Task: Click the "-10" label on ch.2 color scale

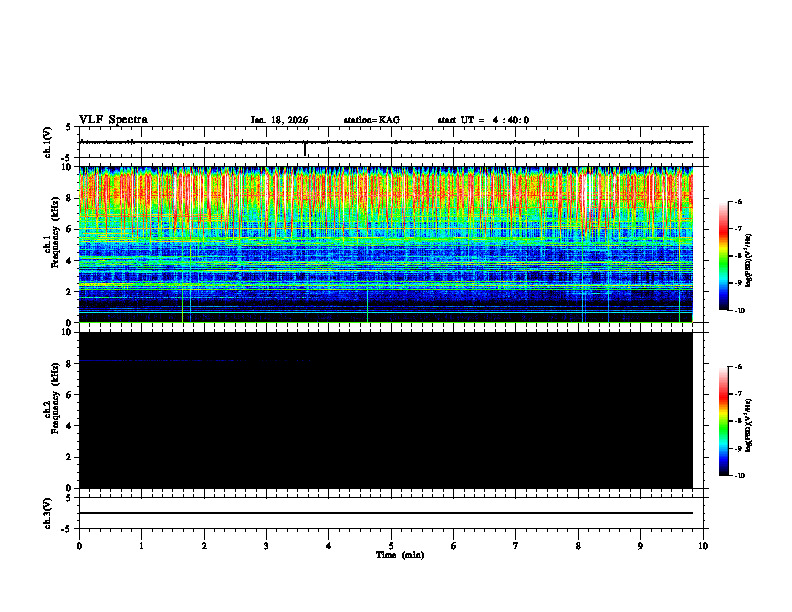Action: [x=739, y=476]
